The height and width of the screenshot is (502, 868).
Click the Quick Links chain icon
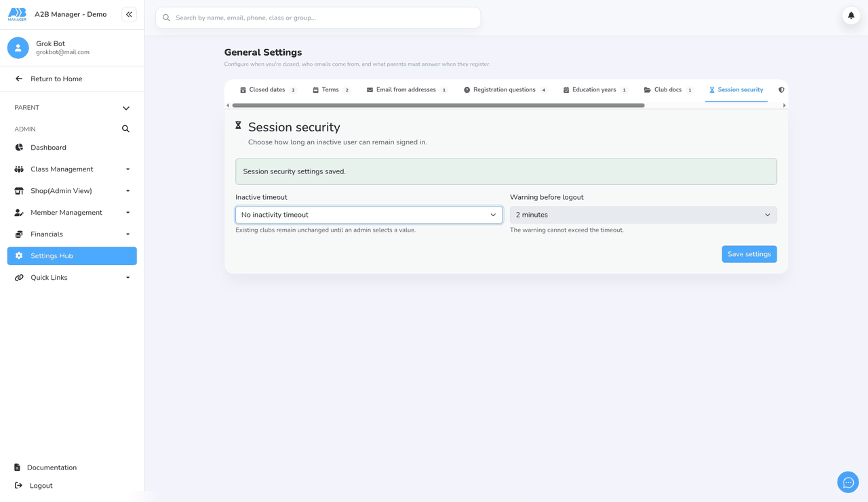pos(19,278)
